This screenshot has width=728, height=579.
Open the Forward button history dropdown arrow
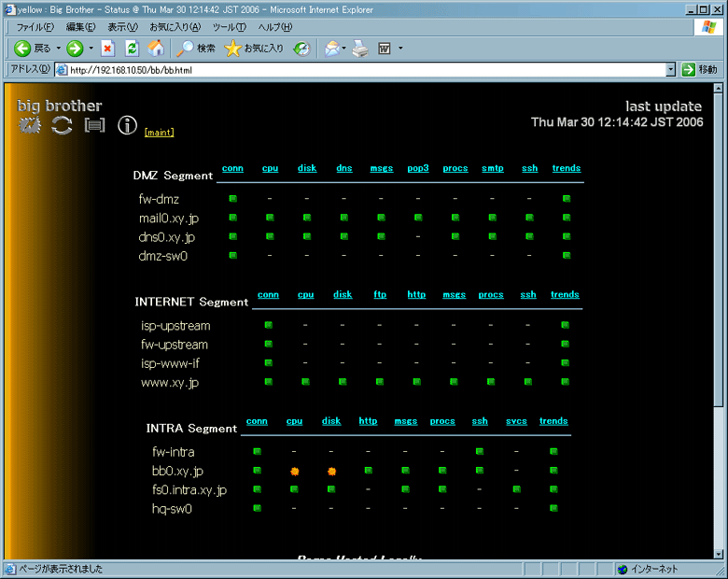[x=91, y=49]
